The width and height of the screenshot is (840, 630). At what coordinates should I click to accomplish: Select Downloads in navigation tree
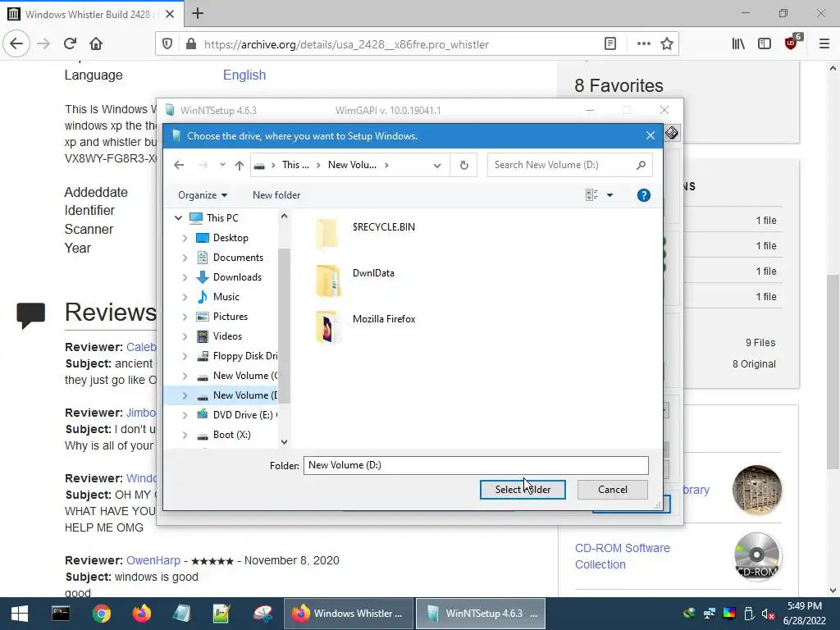pyautogui.click(x=237, y=277)
